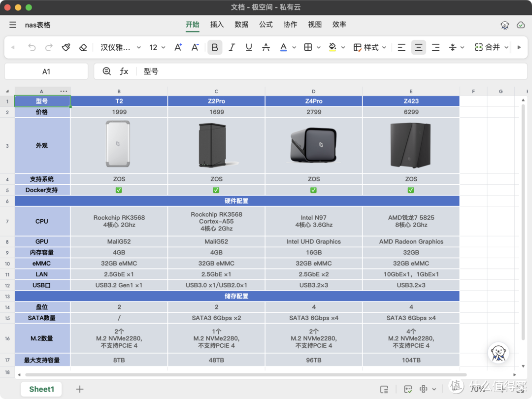Screen dimensions: 532x399
Task: Click the sidebar panel icon in status bar
Action: pos(384,390)
